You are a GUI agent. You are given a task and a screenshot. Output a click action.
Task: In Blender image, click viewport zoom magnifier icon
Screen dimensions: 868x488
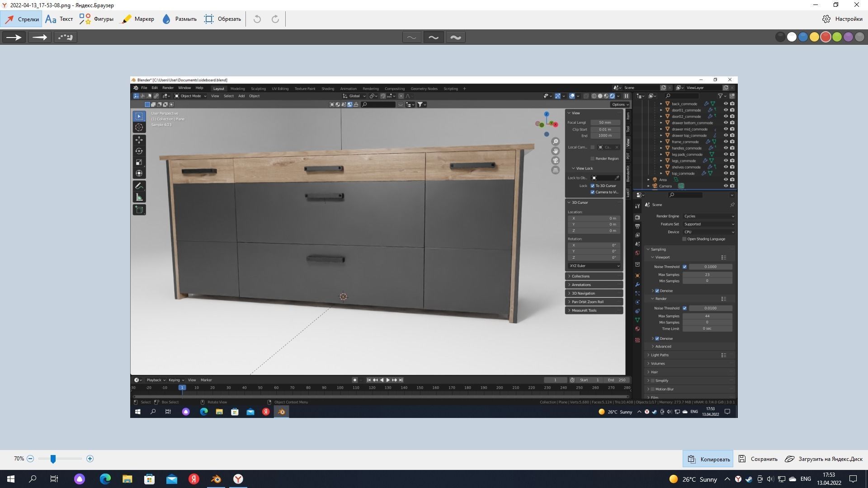pyautogui.click(x=556, y=141)
